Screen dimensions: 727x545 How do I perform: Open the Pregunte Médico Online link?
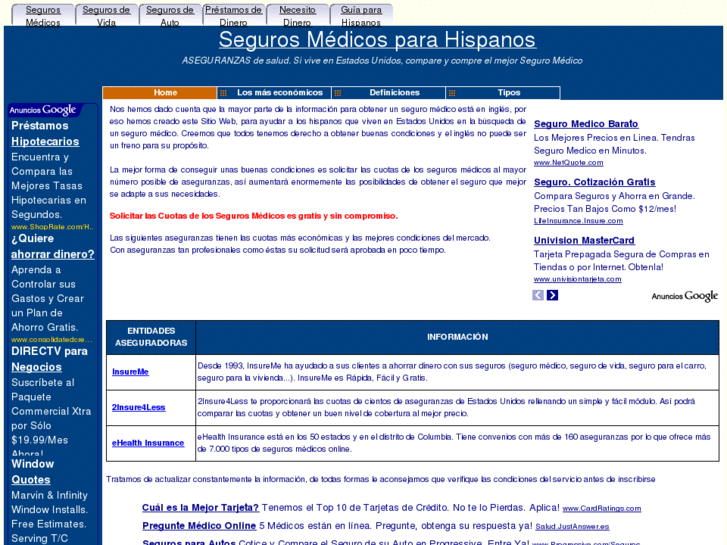click(x=199, y=526)
